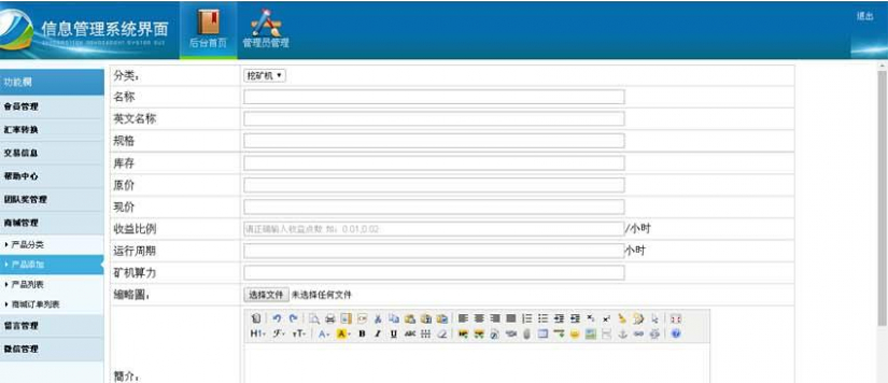Insert bulleted list in editor

[543, 319]
